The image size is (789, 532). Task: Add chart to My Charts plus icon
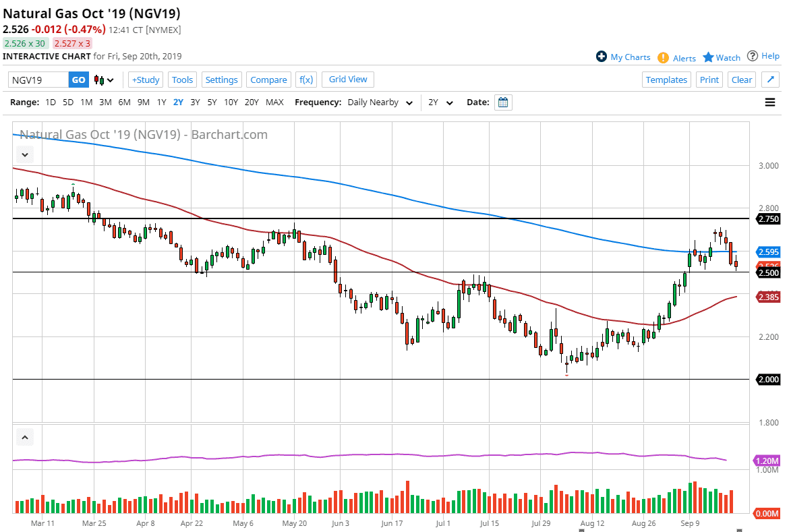[602, 57]
